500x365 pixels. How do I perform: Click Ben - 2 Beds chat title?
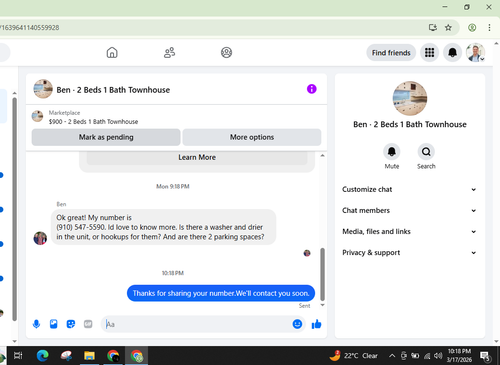113,90
